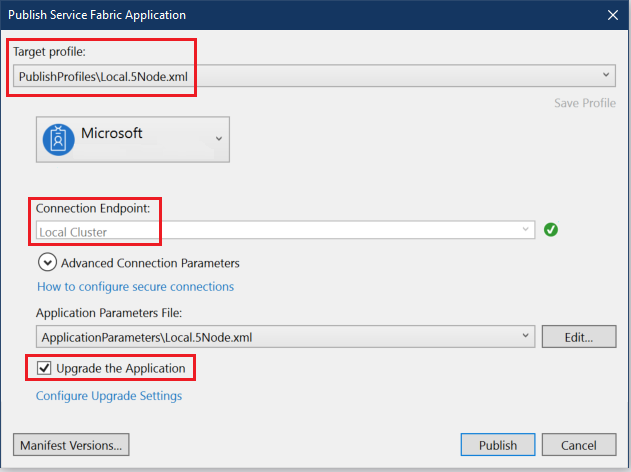Open the Connection Endpoint dropdown arrow
The width and height of the screenshot is (631, 472).
coord(526,231)
